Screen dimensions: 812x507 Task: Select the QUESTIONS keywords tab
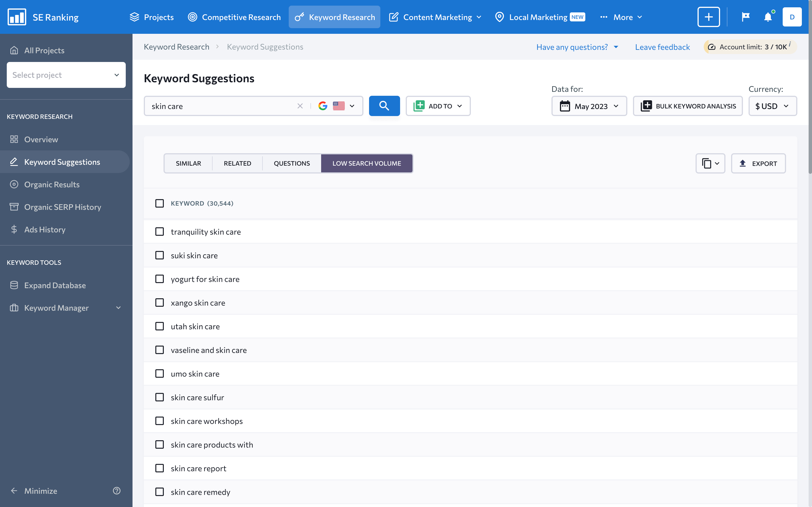tap(292, 164)
